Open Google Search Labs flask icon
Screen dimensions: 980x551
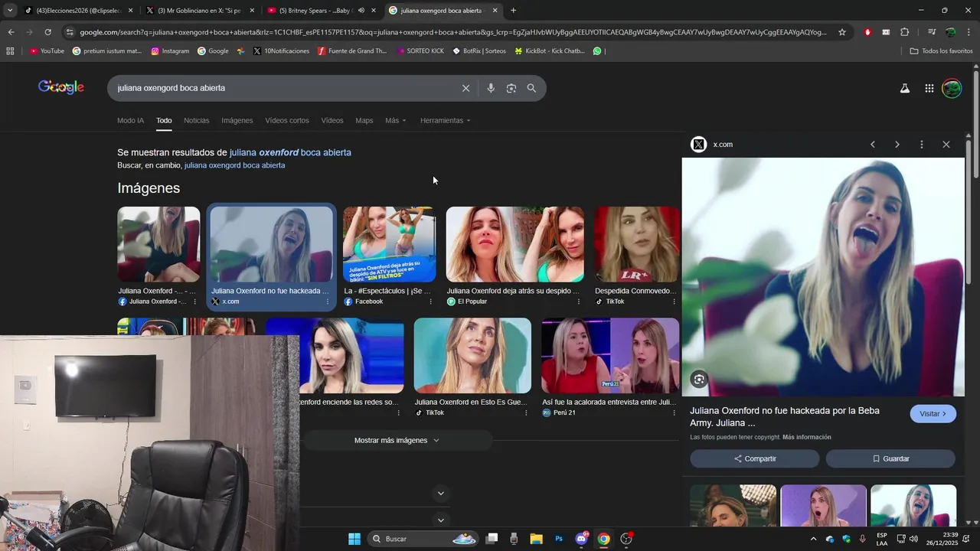[904, 88]
